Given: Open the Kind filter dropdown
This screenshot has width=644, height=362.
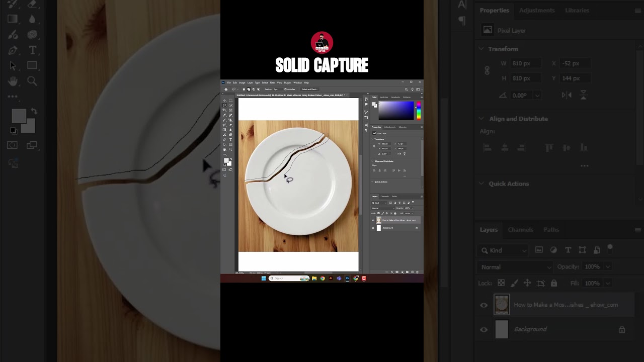Looking at the screenshot, I should 379,203.
